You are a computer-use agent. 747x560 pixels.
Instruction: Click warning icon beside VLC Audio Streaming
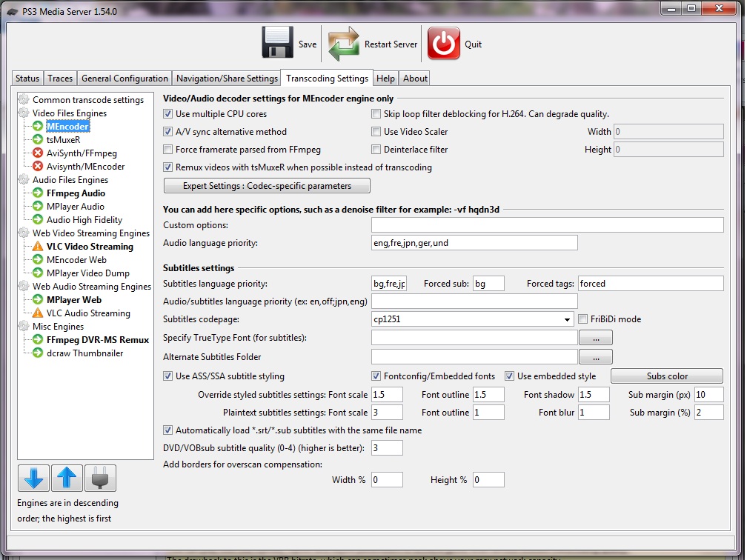click(38, 313)
